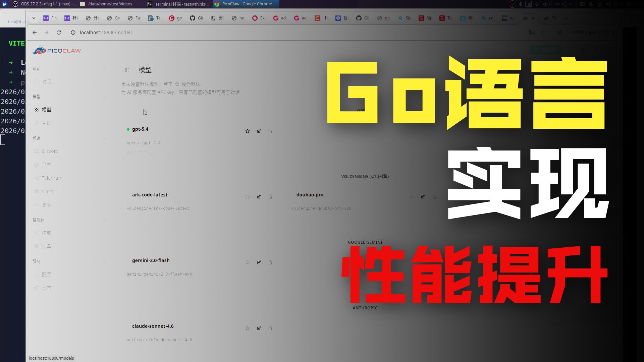Delete the gpt-5.4 model with trash icon

pos(270,131)
